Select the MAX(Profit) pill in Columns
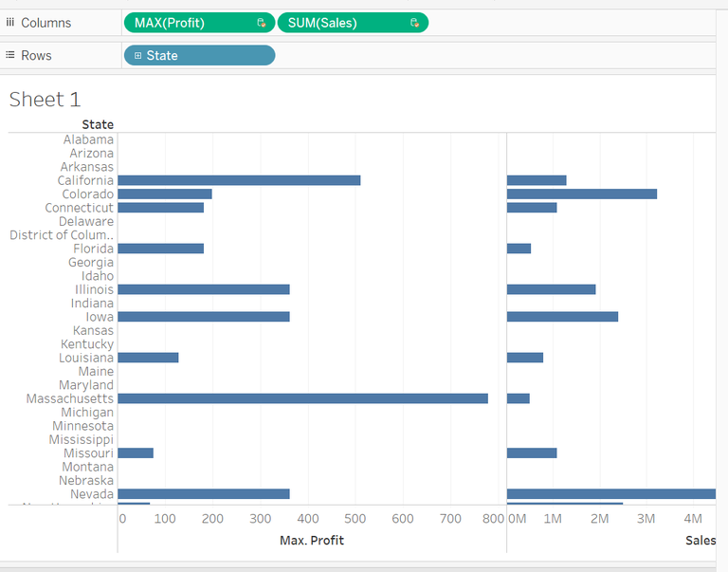 tap(200, 23)
